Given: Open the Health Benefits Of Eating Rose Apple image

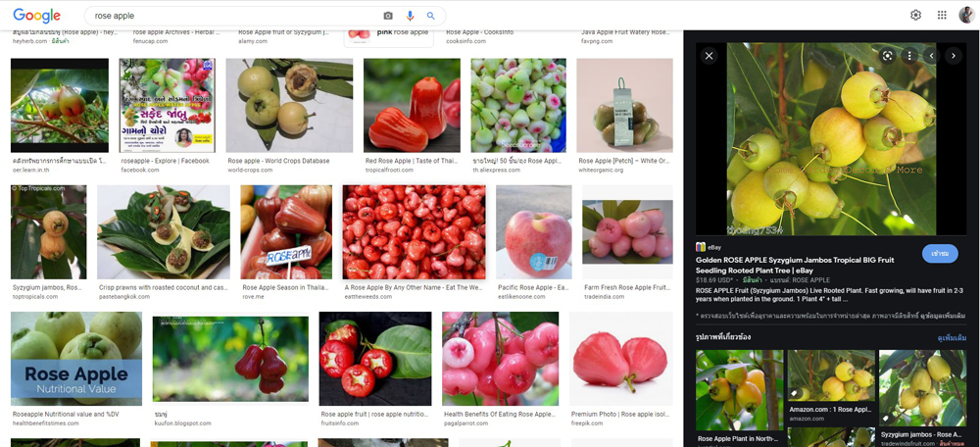Looking at the screenshot, I should click(x=501, y=359).
